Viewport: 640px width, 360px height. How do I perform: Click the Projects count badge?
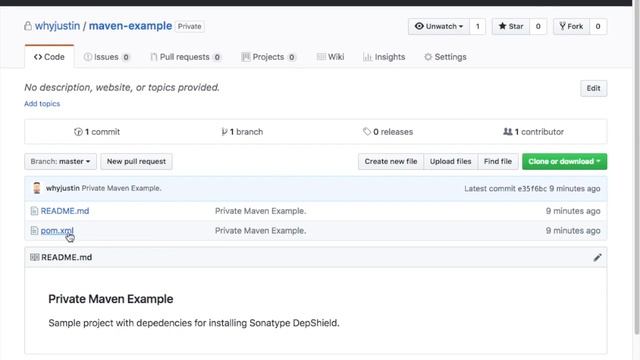coord(291,57)
